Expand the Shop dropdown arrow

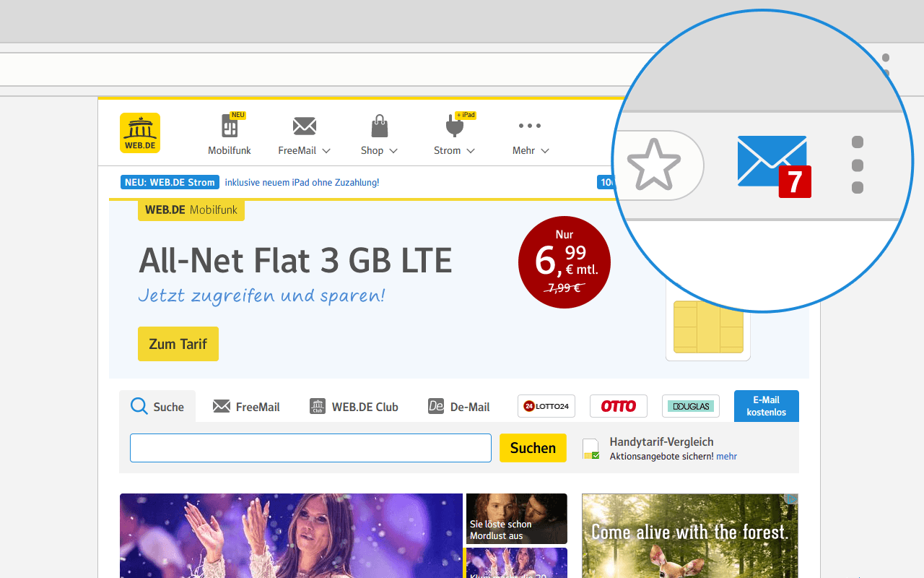point(393,151)
